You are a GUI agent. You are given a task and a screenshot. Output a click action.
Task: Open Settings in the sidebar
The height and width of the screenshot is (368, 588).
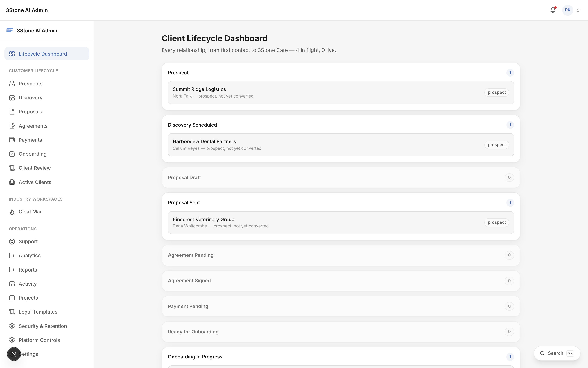(47, 354)
